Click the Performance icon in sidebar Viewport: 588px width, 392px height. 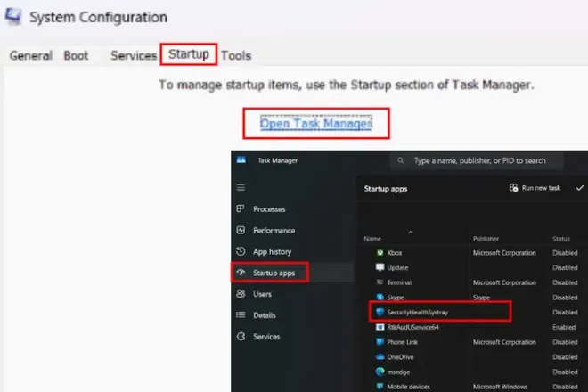(x=241, y=231)
